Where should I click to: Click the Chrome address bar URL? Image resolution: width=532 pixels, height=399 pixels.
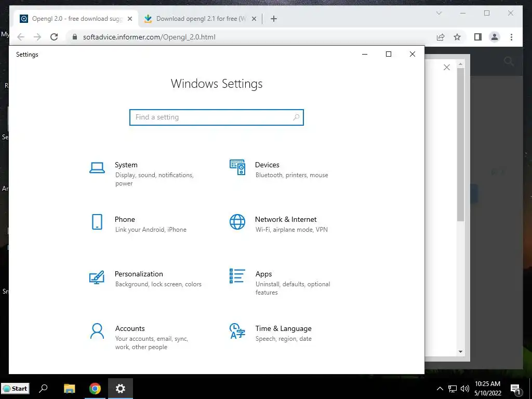149,37
